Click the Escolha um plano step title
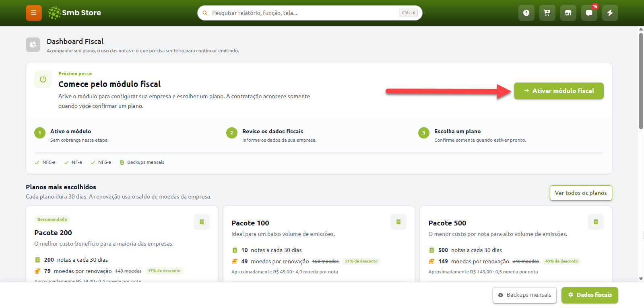644x308 pixels. coord(457,131)
